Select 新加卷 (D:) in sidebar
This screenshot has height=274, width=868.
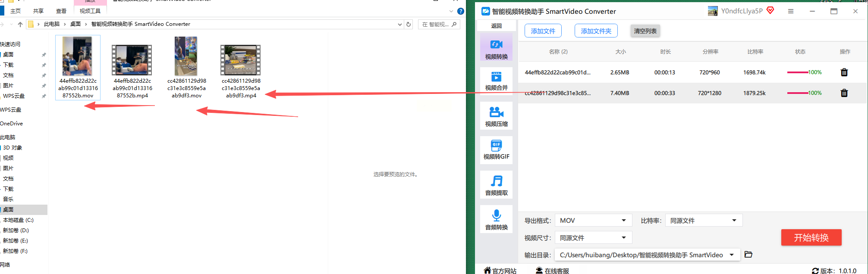[16, 230]
